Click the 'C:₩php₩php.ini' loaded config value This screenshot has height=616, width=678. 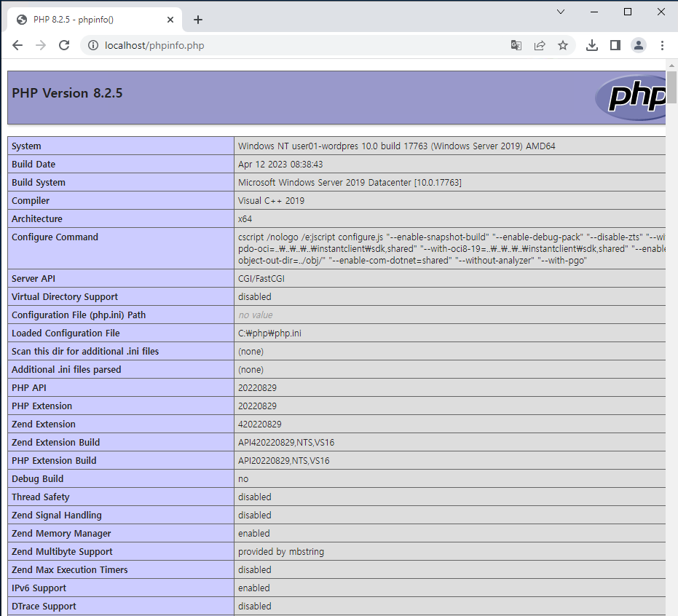tap(269, 333)
